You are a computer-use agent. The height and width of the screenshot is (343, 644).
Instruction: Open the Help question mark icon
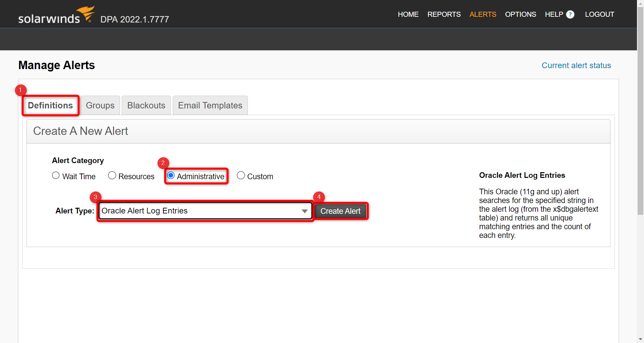pyautogui.click(x=570, y=14)
